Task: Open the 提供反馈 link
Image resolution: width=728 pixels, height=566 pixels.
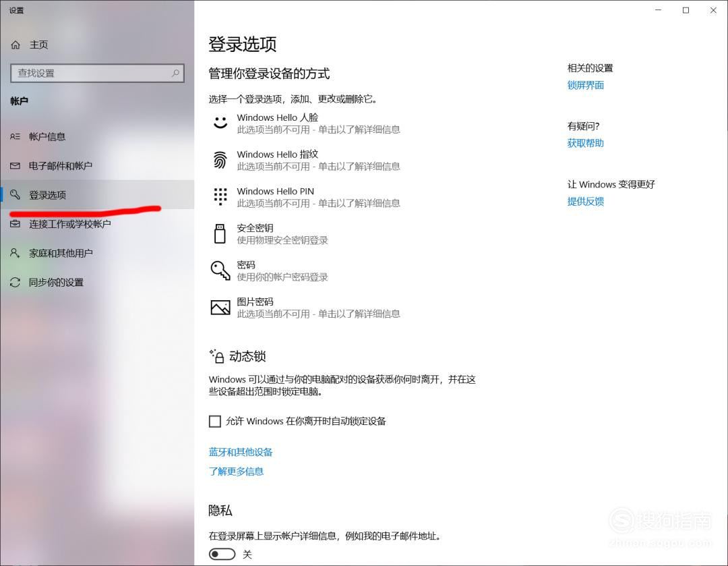Action: click(586, 201)
